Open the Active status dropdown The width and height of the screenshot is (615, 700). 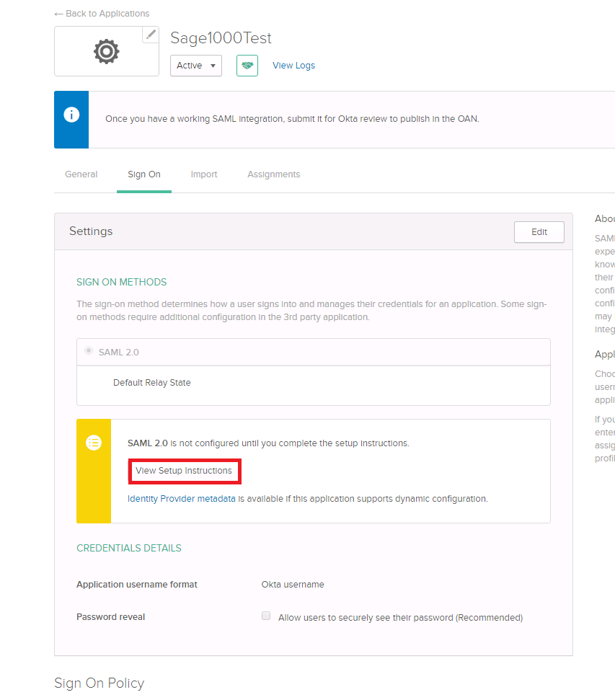coord(196,66)
